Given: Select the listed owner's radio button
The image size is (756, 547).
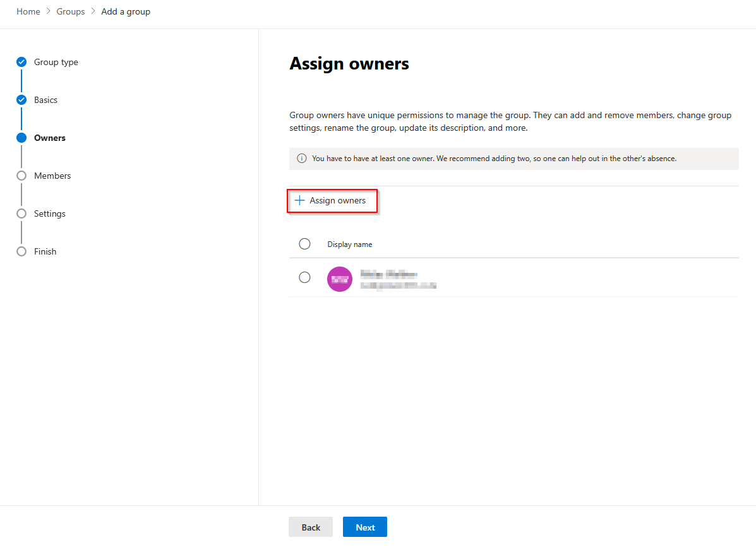Looking at the screenshot, I should 304,277.
